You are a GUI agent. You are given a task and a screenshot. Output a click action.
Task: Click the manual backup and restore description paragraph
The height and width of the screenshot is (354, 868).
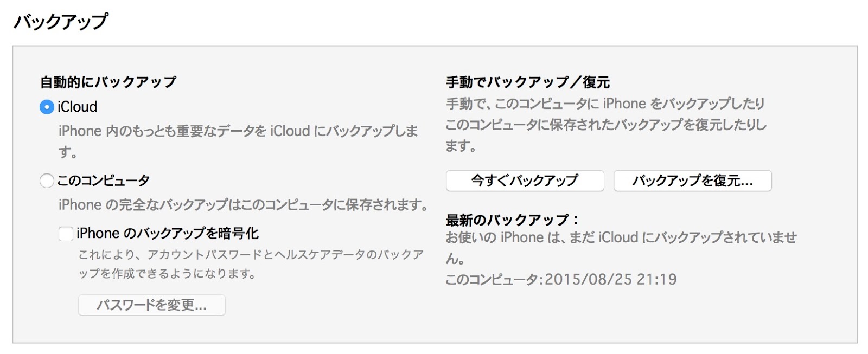click(x=606, y=125)
